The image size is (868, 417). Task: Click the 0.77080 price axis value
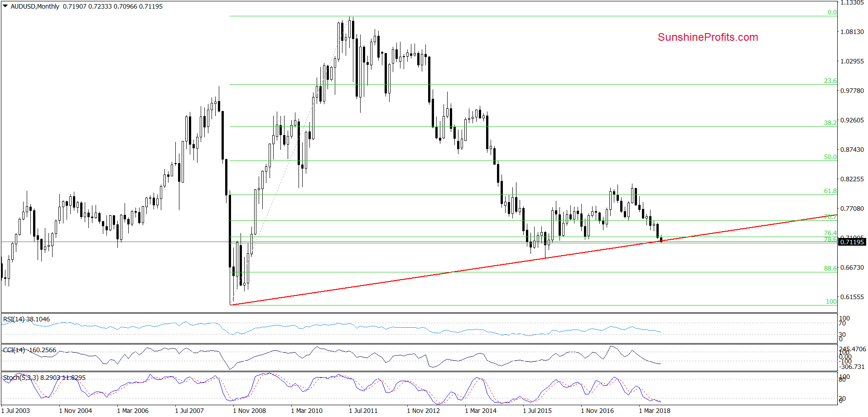(852, 208)
